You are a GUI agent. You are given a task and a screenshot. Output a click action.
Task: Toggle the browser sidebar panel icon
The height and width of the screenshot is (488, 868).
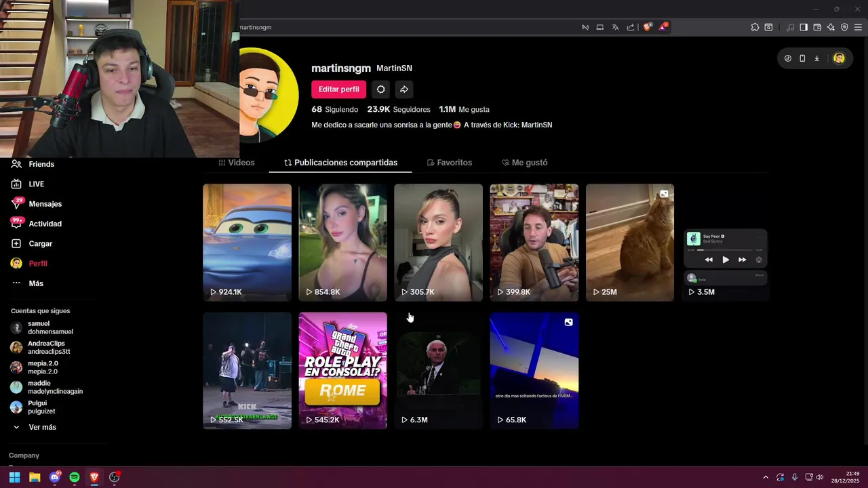(804, 27)
